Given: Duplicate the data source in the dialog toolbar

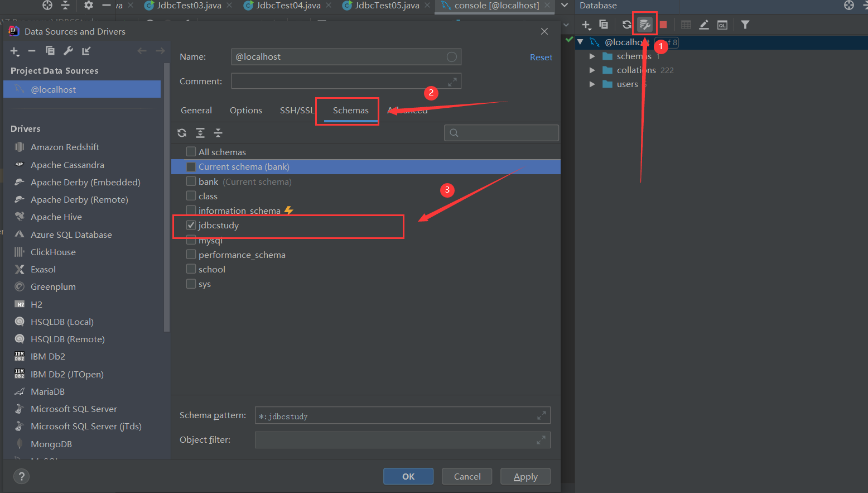Looking at the screenshot, I should (50, 51).
